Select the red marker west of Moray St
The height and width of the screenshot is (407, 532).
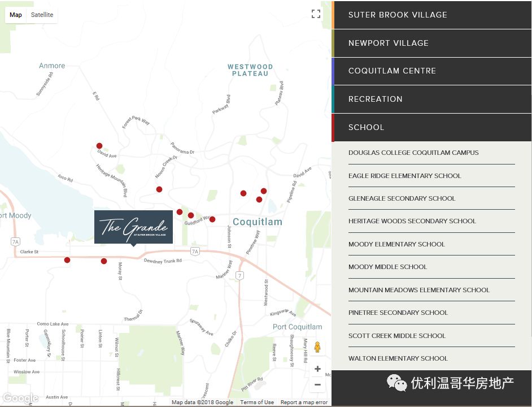pos(104,261)
